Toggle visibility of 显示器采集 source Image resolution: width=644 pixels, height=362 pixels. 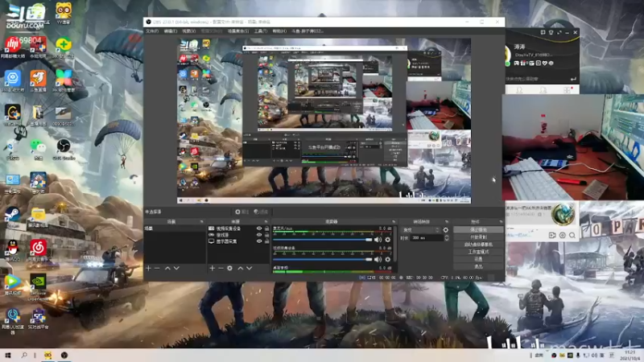click(258, 241)
